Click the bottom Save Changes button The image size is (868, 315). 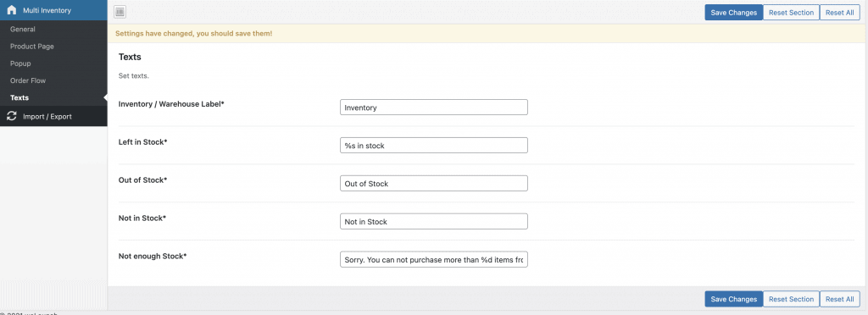pos(733,299)
